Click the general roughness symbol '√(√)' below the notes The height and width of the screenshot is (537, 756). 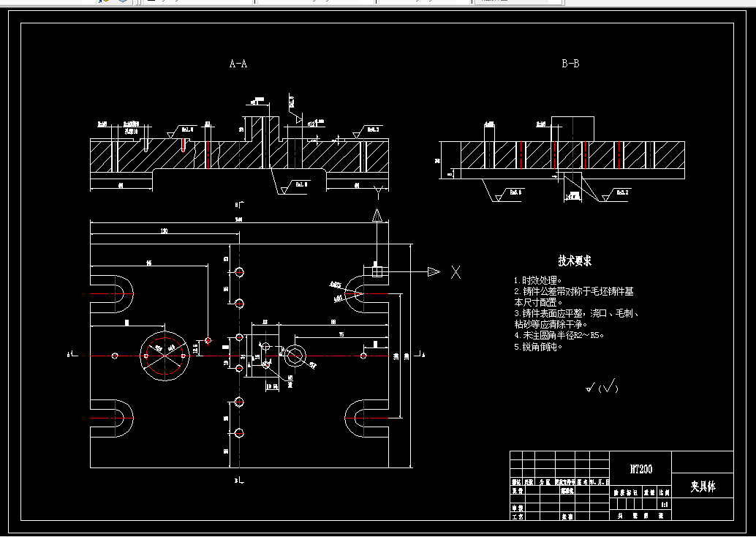tap(602, 386)
